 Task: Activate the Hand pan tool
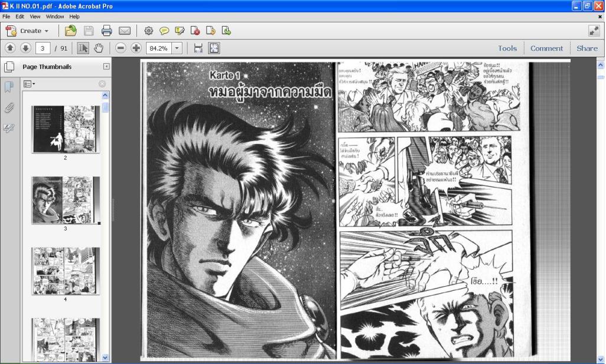pyautogui.click(x=99, y=48)
